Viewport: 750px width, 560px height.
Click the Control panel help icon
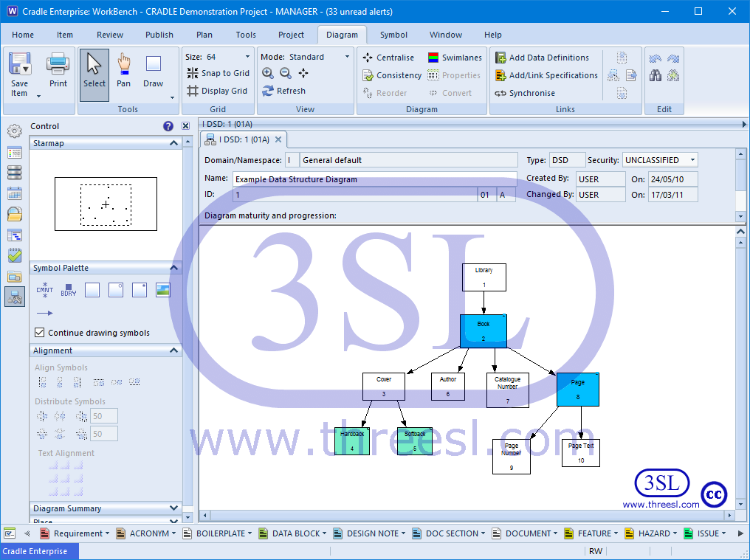(168, 125)
